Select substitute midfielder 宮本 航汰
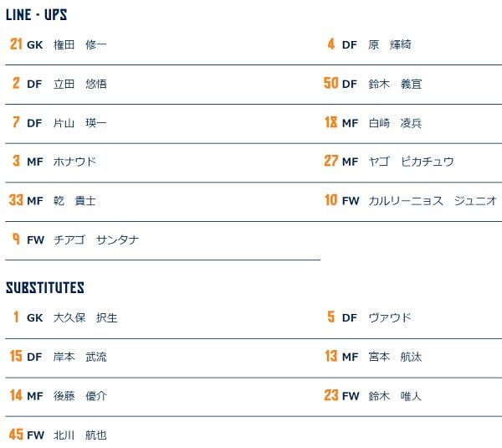This screenshot has height=448, width=502. pos(395,358)
